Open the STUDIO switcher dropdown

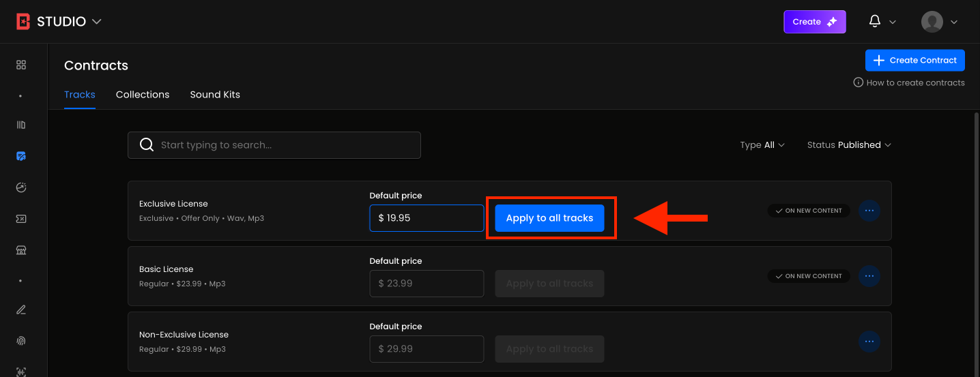[59, 22]
